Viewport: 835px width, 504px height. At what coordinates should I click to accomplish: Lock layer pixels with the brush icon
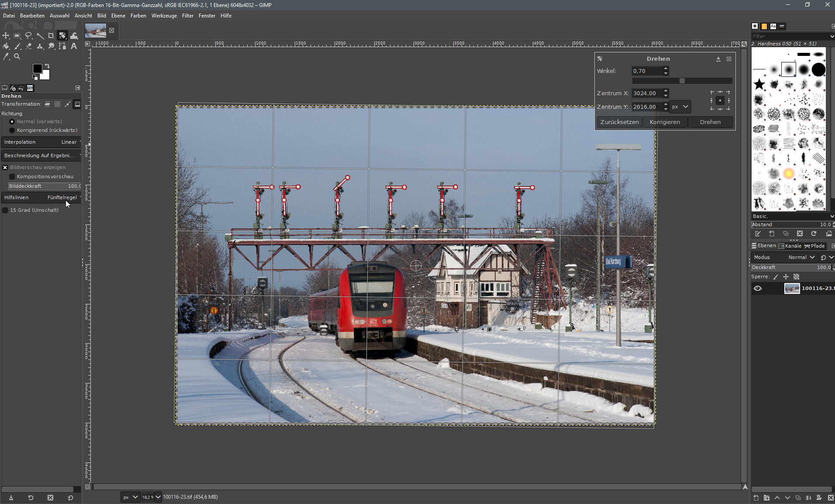tap(776, 277)
